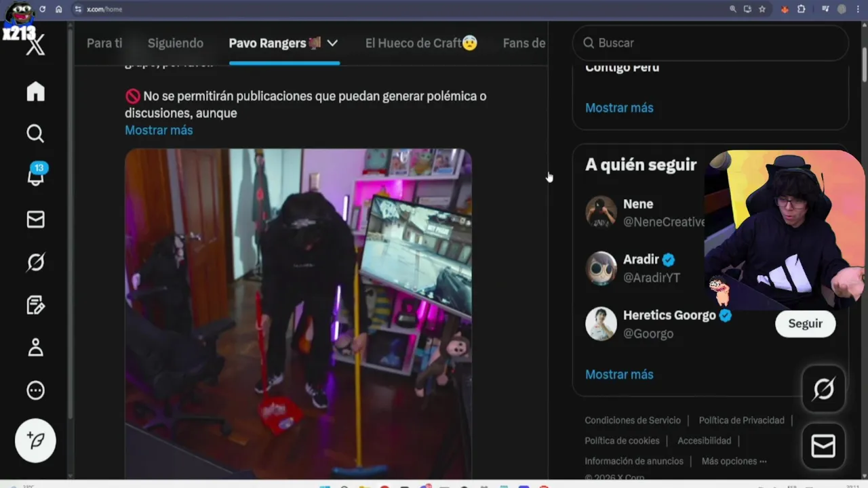Expand the Pavo Rangers chevron dropdown
Image resolution: width=868 pixels, height=488 pixels.
[332, 43]
